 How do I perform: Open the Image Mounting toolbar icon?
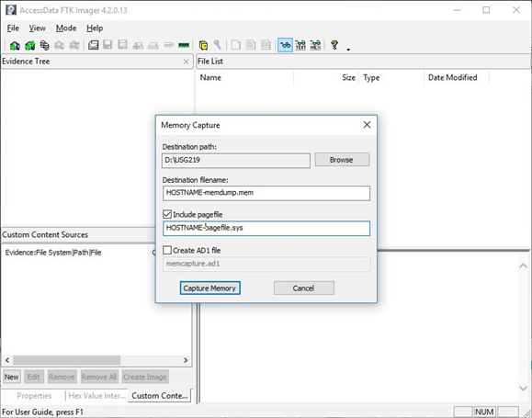[44, 45]
